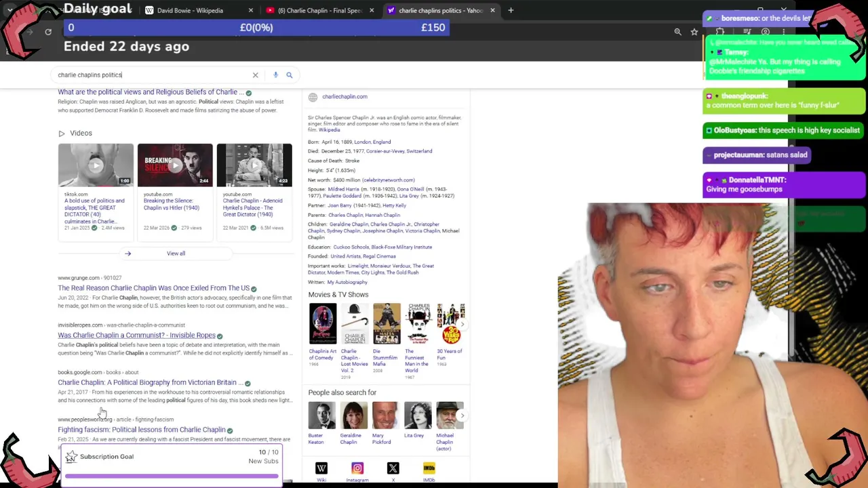Show more Movies & TV Shows with arrow

click(x=462, y=324)
